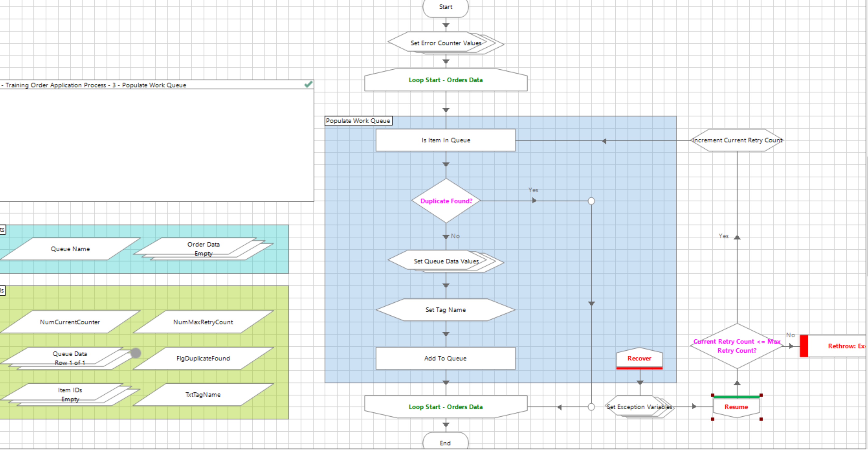Click the link anchor circle near Duplicate Found
The height and width of the screenshot is (450, 868).
coord(592,201)
